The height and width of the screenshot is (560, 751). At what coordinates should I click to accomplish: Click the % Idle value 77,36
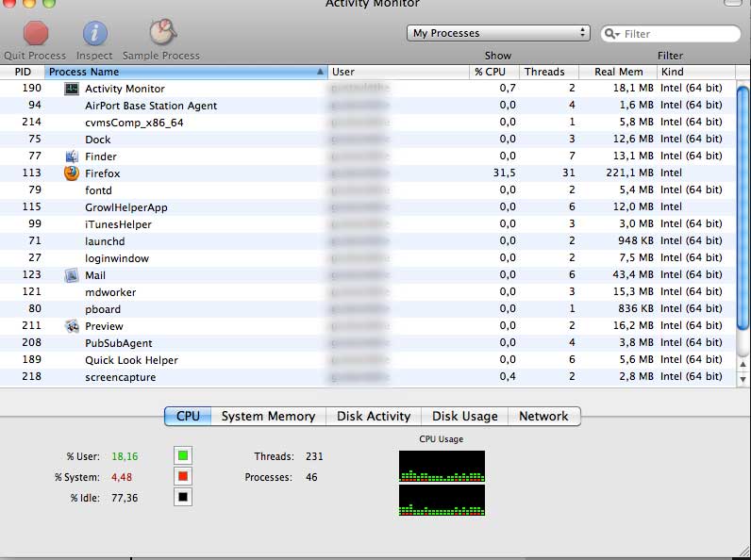pyautogui.click(x=125, y=498)
